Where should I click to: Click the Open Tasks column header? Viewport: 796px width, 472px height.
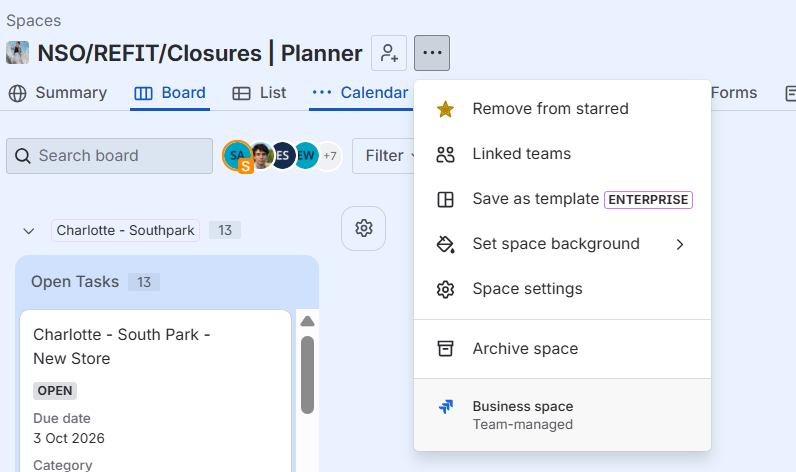[75, 282]
